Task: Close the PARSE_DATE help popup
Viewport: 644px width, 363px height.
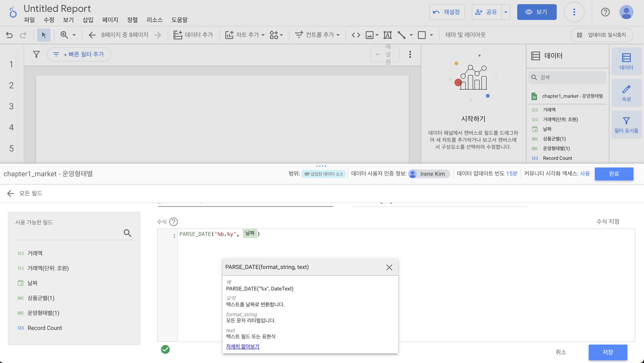Action: 389,267
